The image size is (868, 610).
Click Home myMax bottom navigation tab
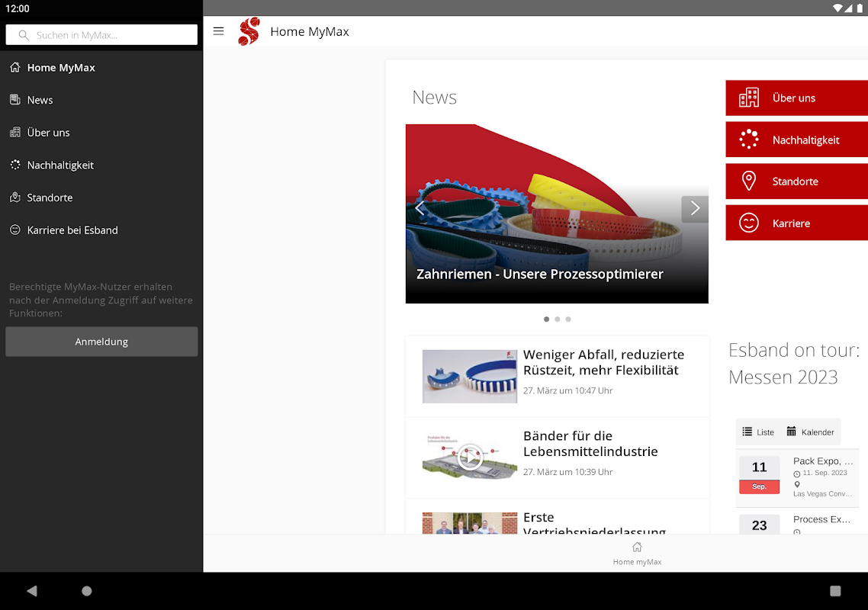click(637, 554)
